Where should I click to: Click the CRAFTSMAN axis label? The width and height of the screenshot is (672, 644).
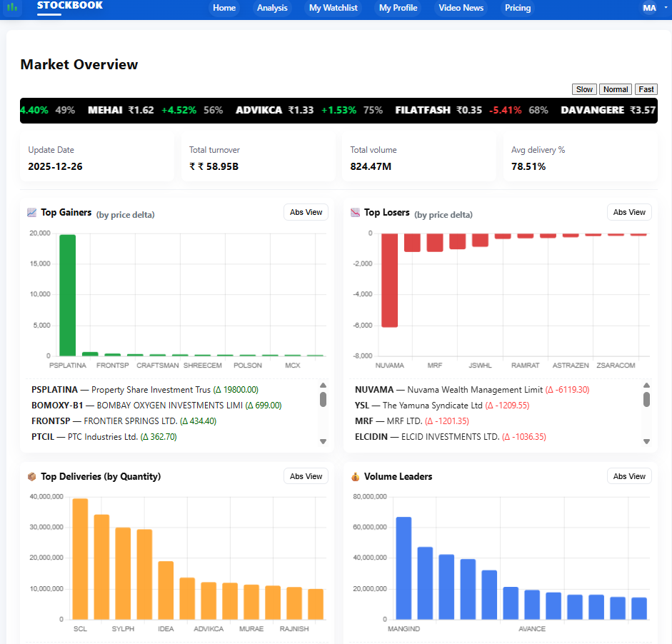click(158, 366)
